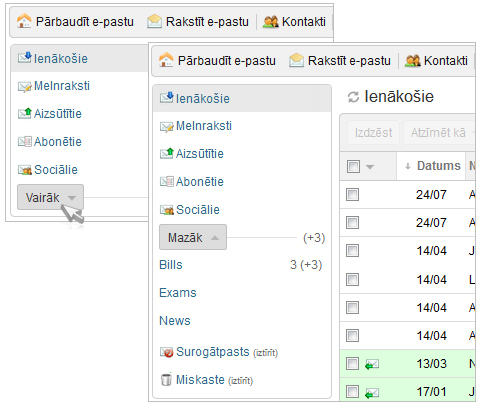Click the Sociālie icon in front window sidebar

click(167, 210)
